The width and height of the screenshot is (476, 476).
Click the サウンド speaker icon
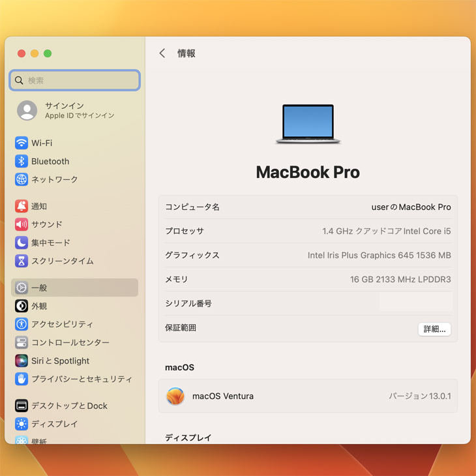(x=22, y=224)
